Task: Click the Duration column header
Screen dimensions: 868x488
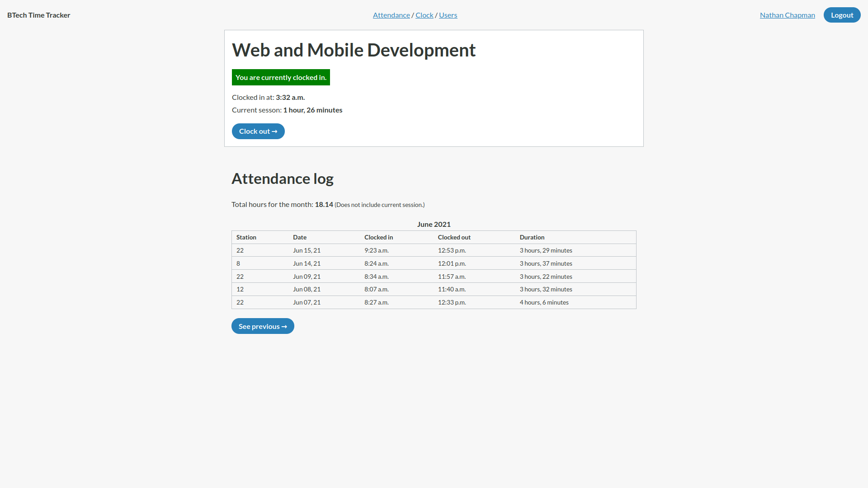Action: [532, 237]
